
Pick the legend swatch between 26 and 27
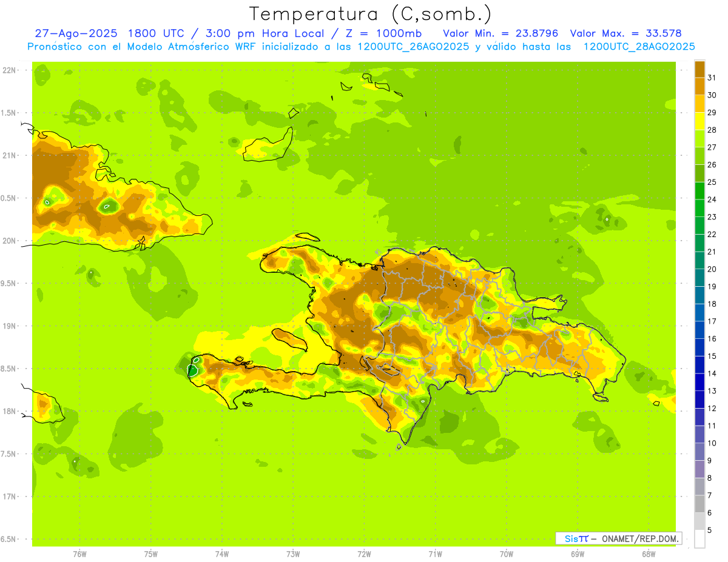coord(699,156)
